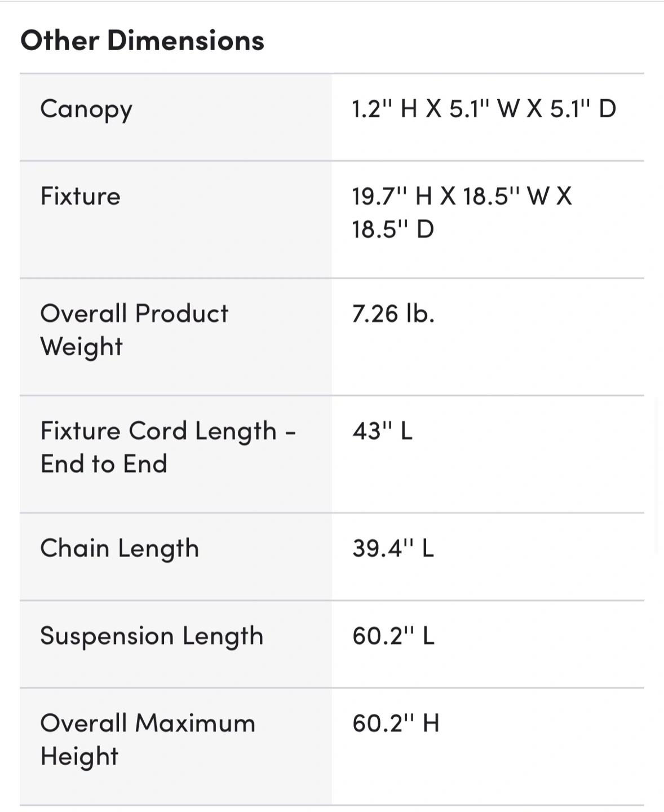Select the Overall Maximum label line
Screen dimensions: 664x812
coord(148,723)
